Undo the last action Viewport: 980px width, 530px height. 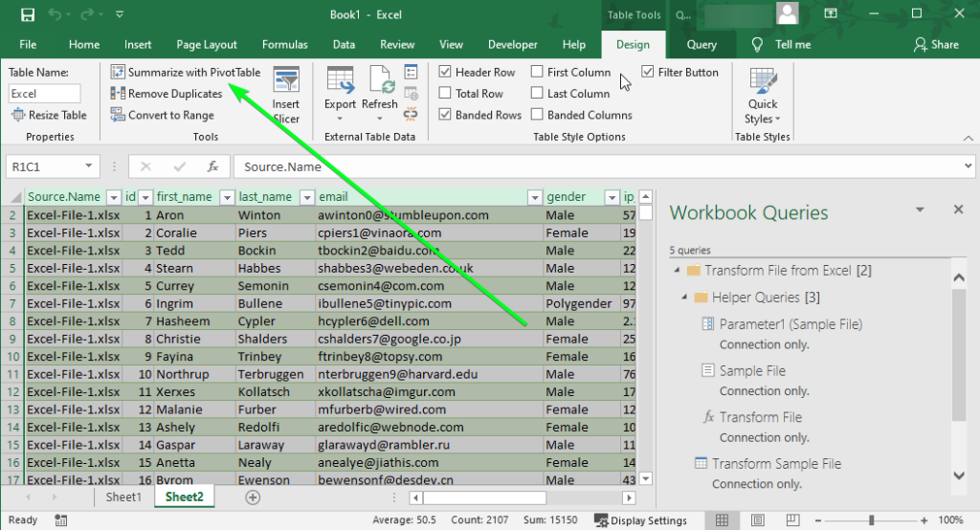(55, 14)
